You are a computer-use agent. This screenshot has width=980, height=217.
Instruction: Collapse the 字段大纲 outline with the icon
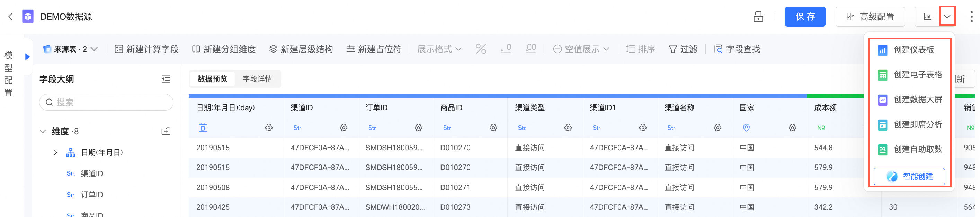pyautogui.click(x=166, y=79)
